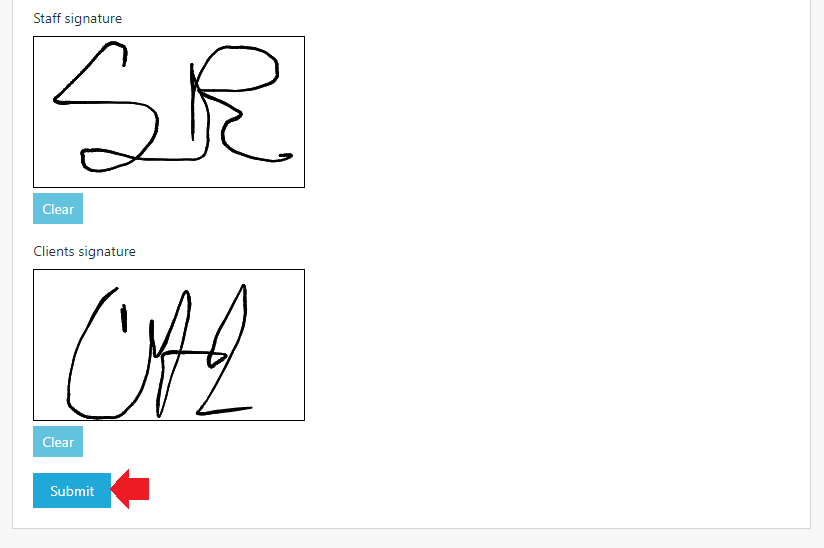
Task: Click inside the Clients signature canvas
Action: 169,345
